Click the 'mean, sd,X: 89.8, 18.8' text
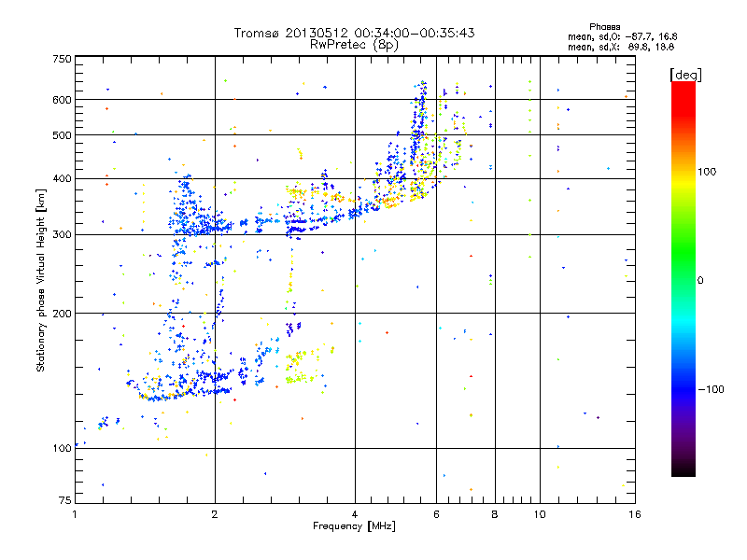This screenshot has height=560, width=747. click(621, 47)
